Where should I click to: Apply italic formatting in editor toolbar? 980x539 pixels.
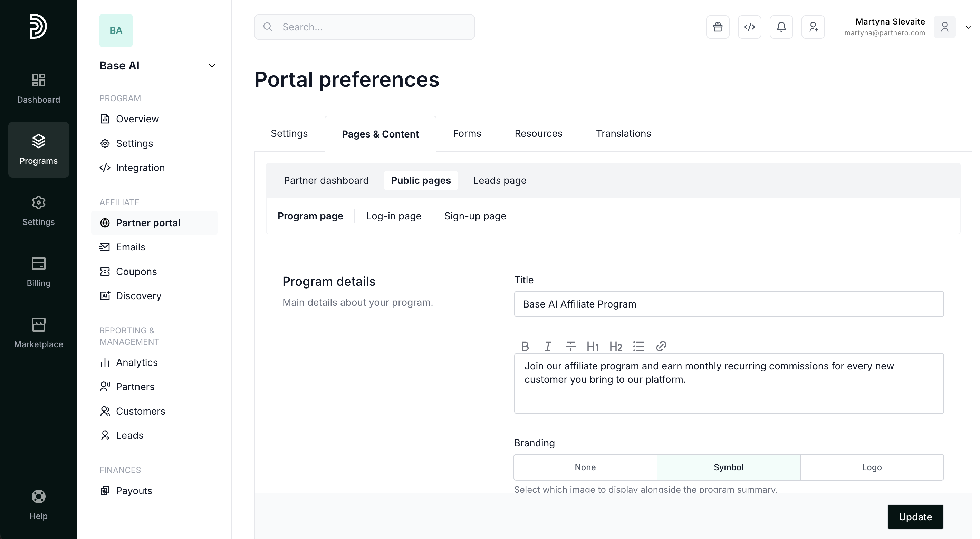tap(547, 346)
